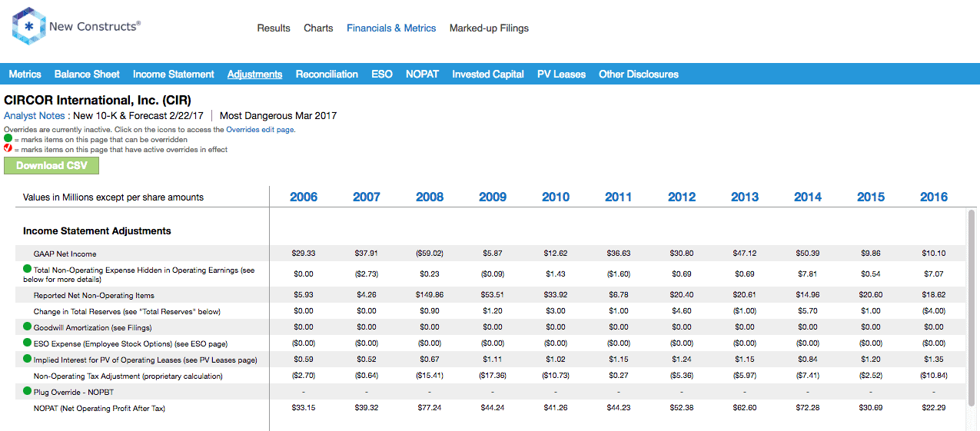The height and width of the screenshot is (431, 980).
Task: Click the 2008 NOPAT value $77.24
Action: click(430, 408)
